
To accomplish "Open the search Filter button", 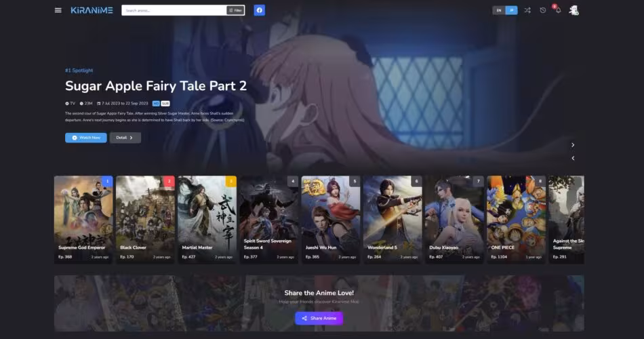I will [x=235, y=10].
